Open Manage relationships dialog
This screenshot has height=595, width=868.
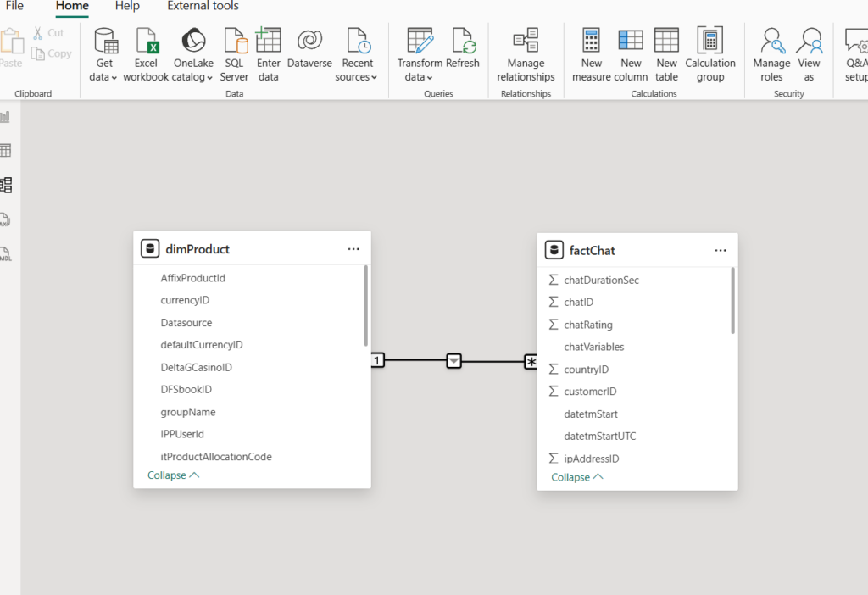click(526, 41)
